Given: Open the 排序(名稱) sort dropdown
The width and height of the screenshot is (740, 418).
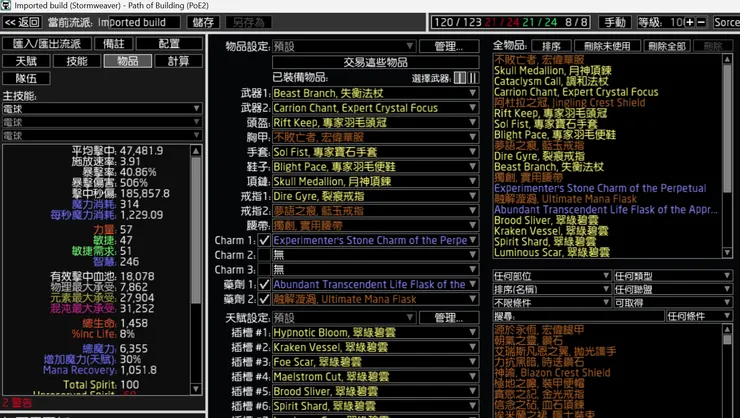Looking at the screenshot, I should [552, 289].
